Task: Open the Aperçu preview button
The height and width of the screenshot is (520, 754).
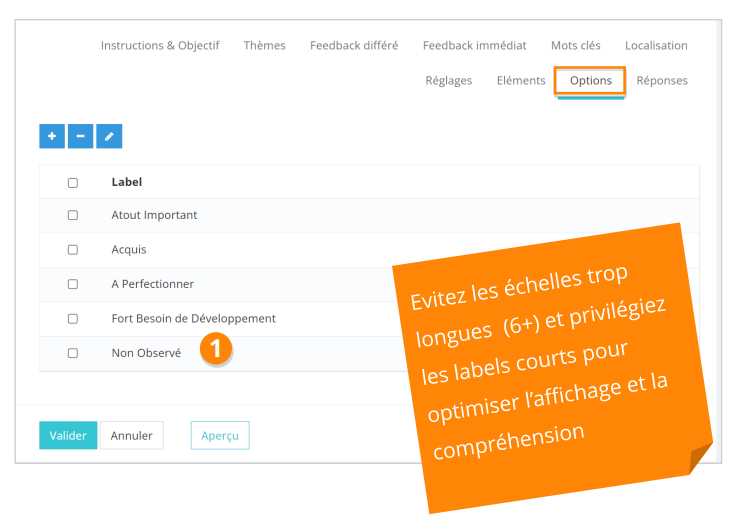Action: (x=220, y=435)
